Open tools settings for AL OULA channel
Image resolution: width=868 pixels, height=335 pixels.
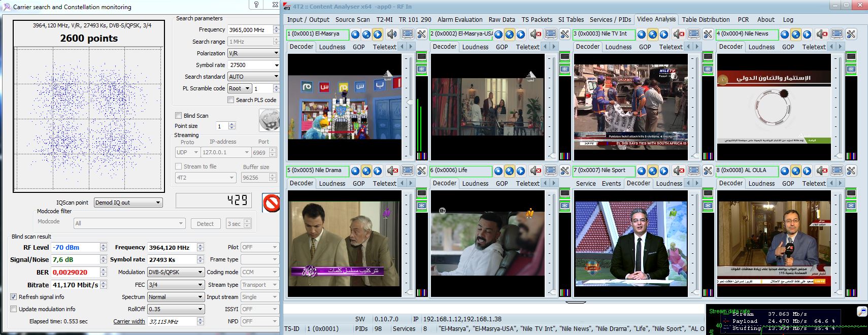click(x=851, y=171)
